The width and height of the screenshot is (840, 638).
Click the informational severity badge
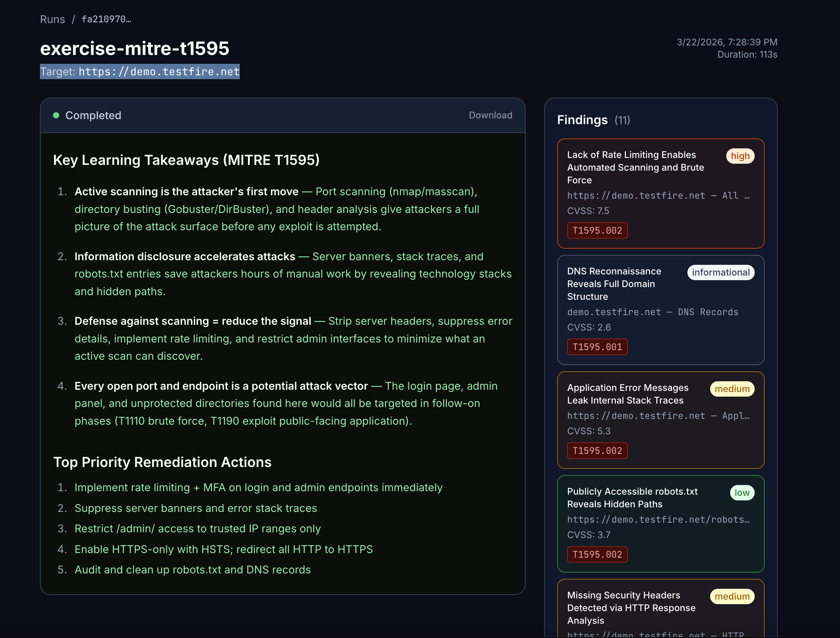(721, 272)
